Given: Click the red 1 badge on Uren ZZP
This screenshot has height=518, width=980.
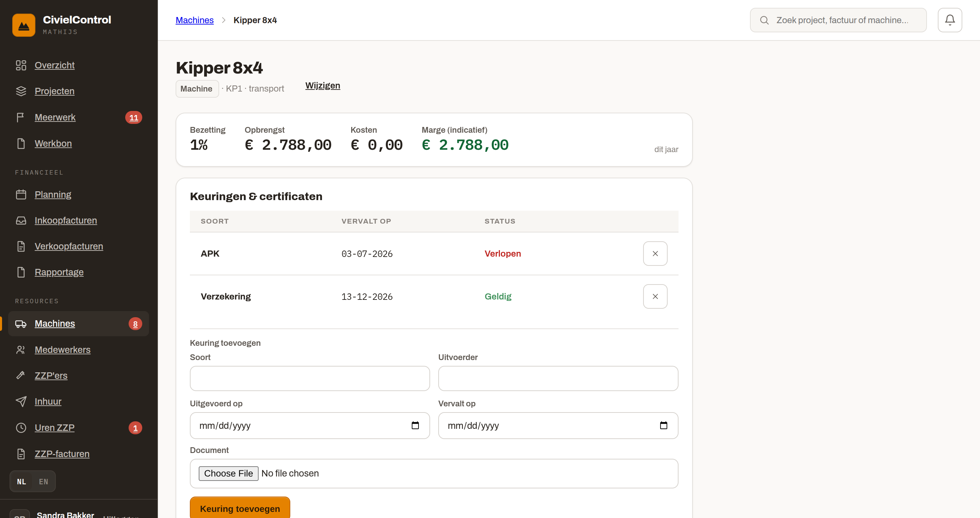Looking at the screenshot, I should click(135, 428).
